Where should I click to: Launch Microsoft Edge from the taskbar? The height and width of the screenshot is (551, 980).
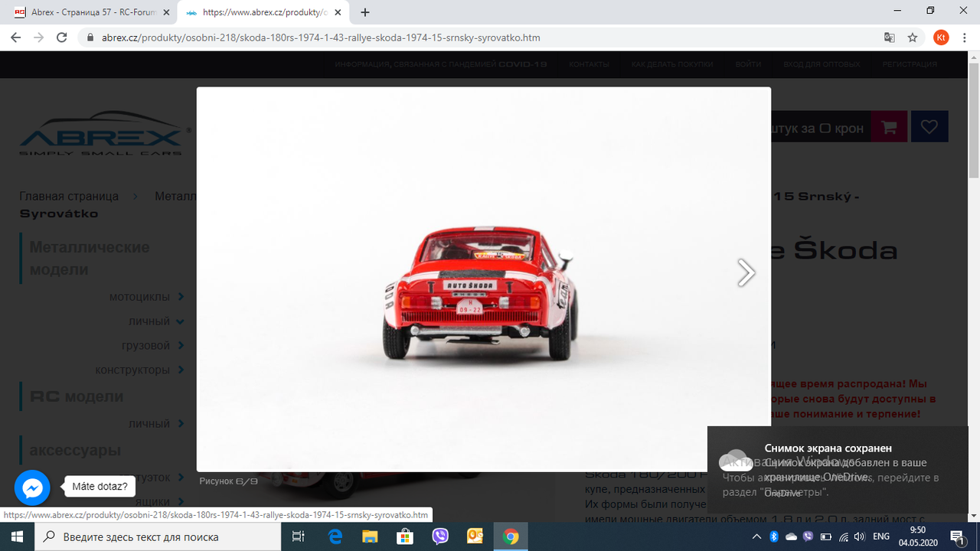(335, 536)
